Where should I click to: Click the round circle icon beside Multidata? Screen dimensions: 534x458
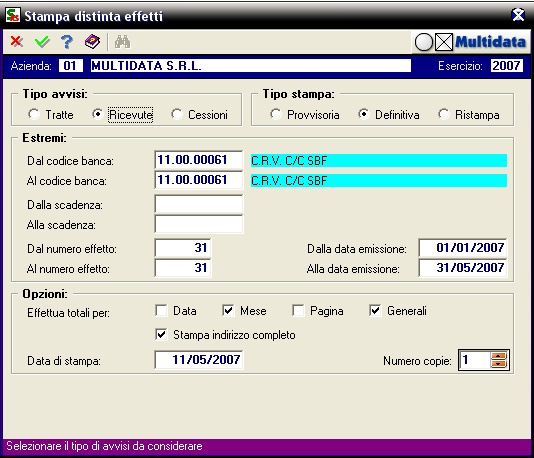[x=423, y=43]
